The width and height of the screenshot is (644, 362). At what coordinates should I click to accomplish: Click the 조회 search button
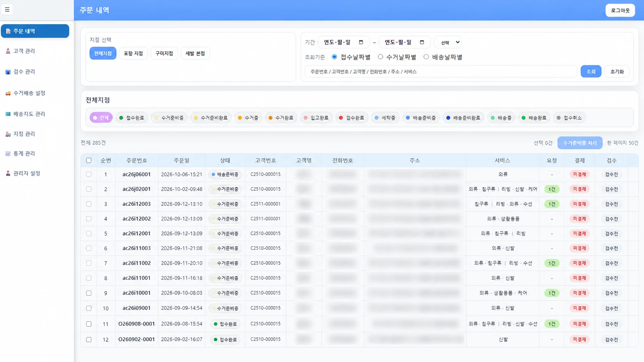[x=591, y=72]
